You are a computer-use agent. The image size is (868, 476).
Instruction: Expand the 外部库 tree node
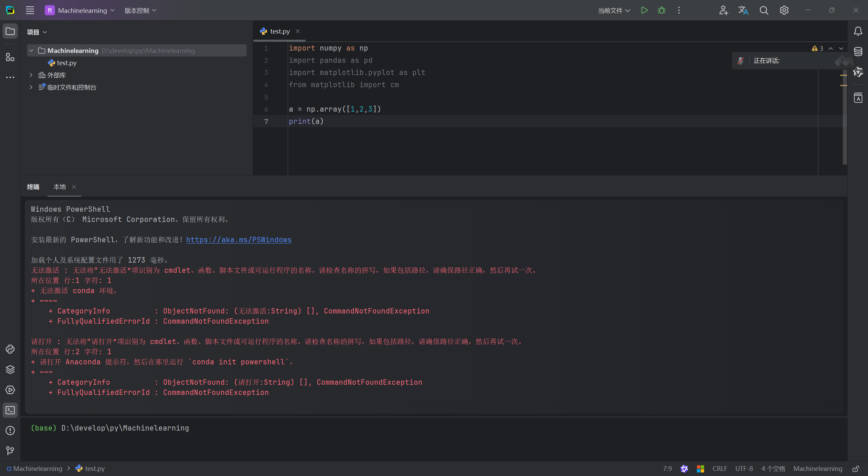tap(31, 75)
